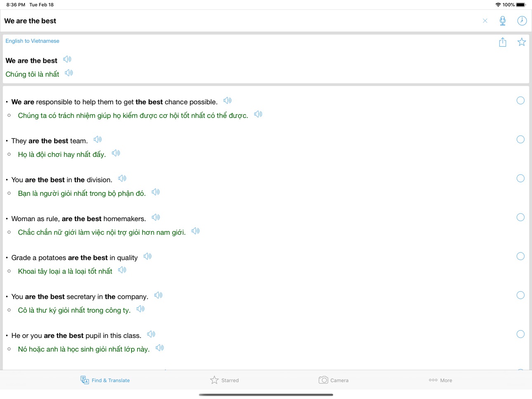The image size is (532, 399).
Task: Play audio for 'Cô là thư ký giỏi nhất' sentence
Action: (140, 309)
